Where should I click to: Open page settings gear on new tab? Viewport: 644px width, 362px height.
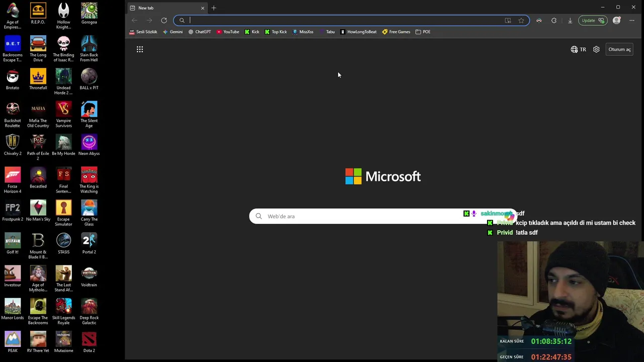tap(596, 49)
